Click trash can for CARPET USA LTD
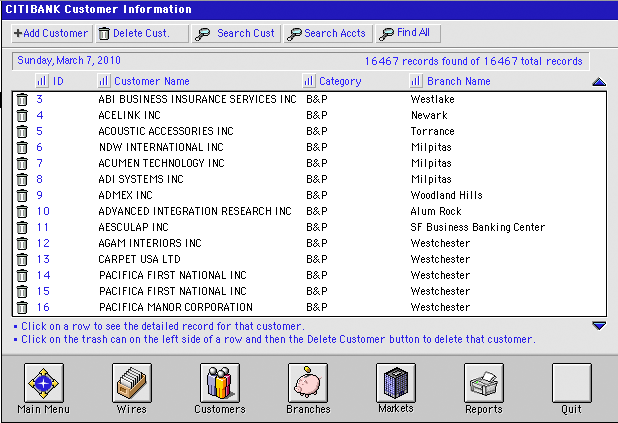This screenshot has height=423, width=618. 22,259
